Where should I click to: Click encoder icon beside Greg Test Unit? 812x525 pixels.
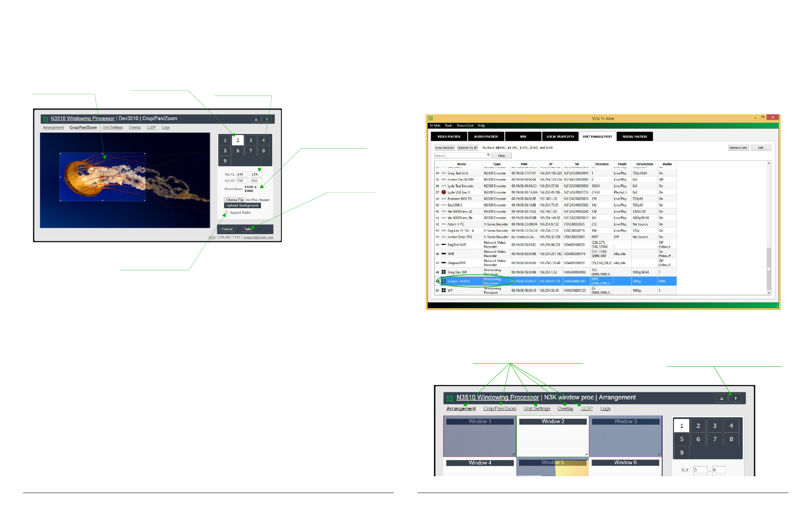pyautogui.click(x=444, y=173)
